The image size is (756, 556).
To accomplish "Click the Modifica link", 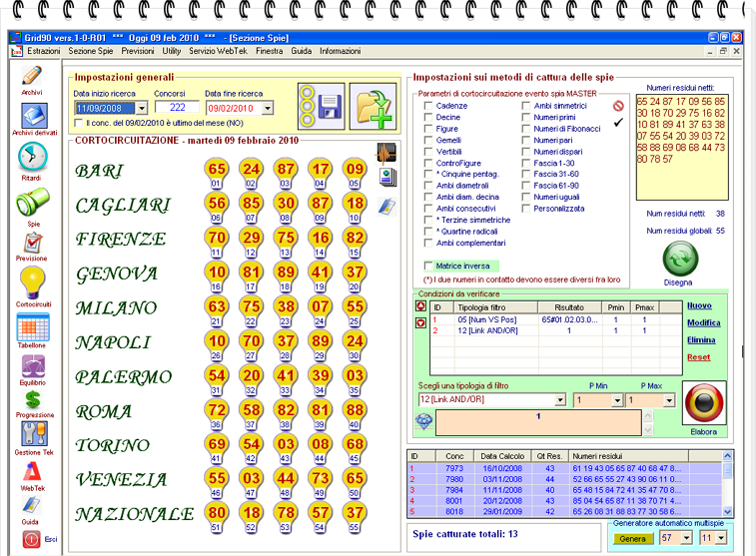I will (x=701, y=323).
